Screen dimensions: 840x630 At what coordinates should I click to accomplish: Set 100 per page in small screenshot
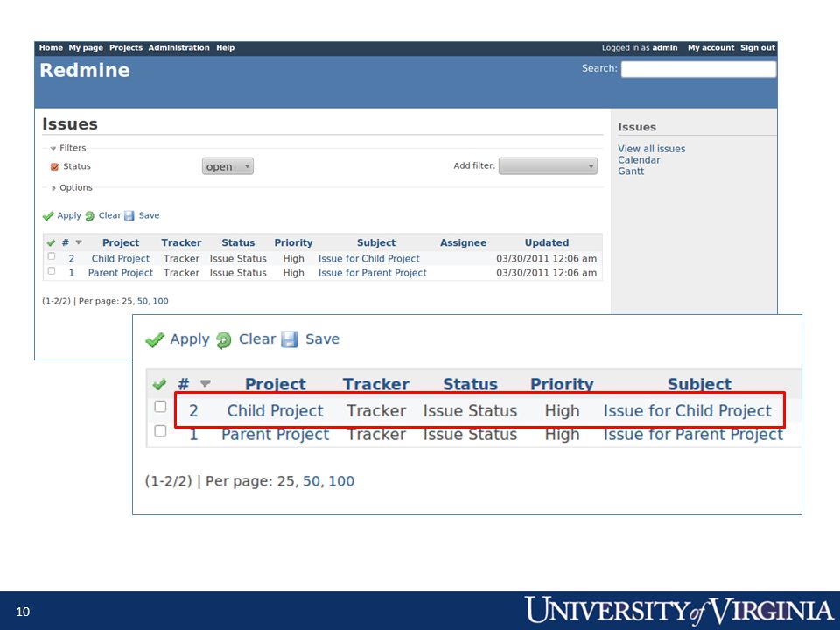160,301
